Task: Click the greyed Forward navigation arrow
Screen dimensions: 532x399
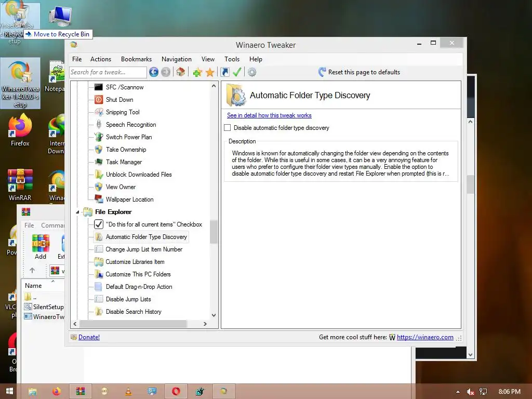Action: 166,72
